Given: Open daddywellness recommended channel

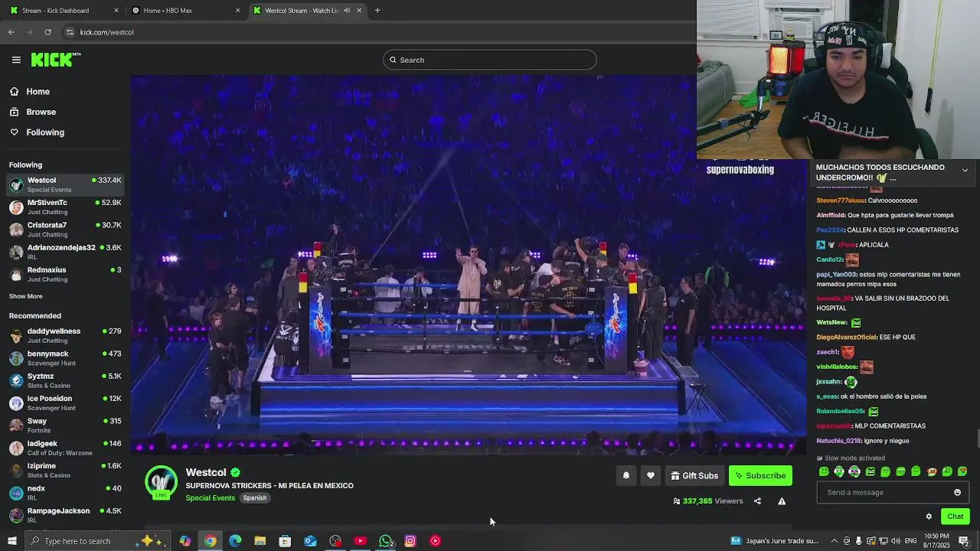Looking at the screenshot, I should pos(65,335).
